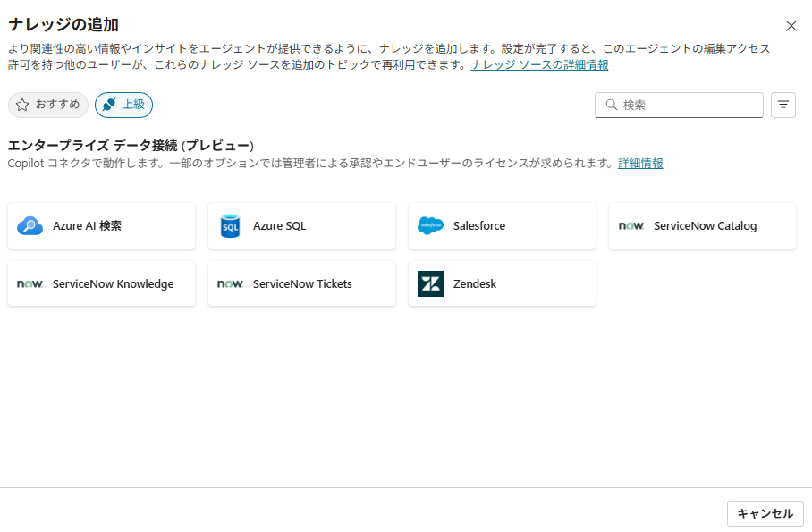Click the ServiceNow Tickets now logo

[230, 283]
